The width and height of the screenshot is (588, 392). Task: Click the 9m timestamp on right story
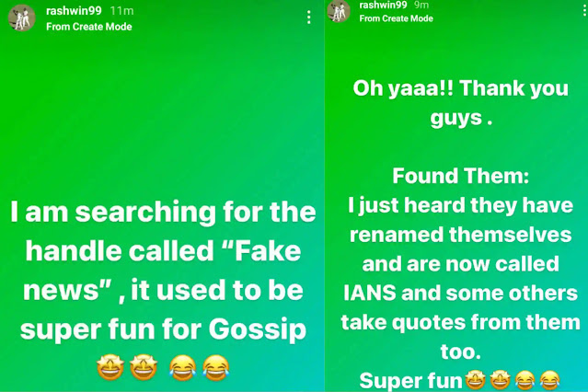point(421,5)
